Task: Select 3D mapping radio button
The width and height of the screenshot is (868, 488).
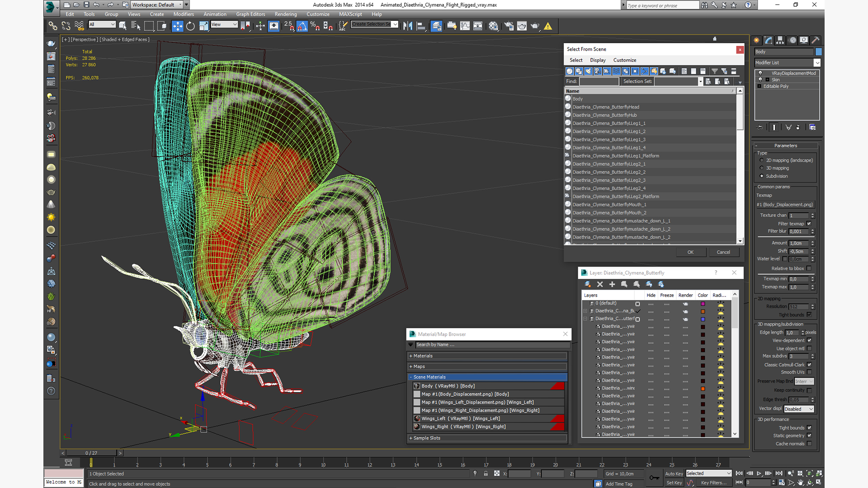Action: (x=762, y=168)
